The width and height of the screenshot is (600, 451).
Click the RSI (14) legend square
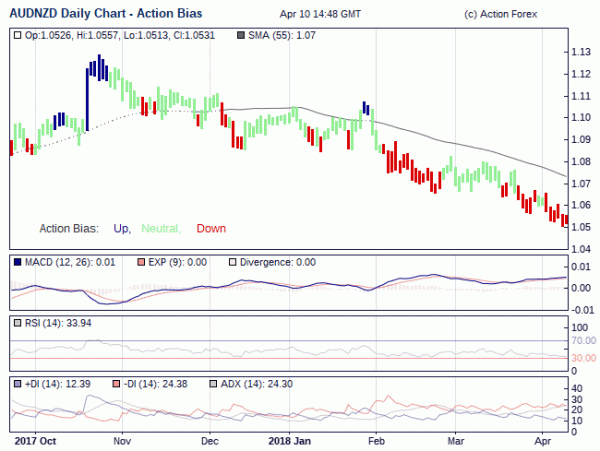pos(17,323)
